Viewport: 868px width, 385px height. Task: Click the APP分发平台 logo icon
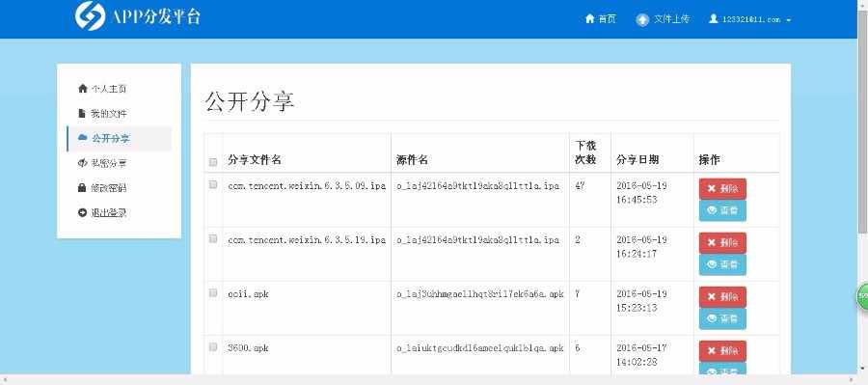(90, 16)
